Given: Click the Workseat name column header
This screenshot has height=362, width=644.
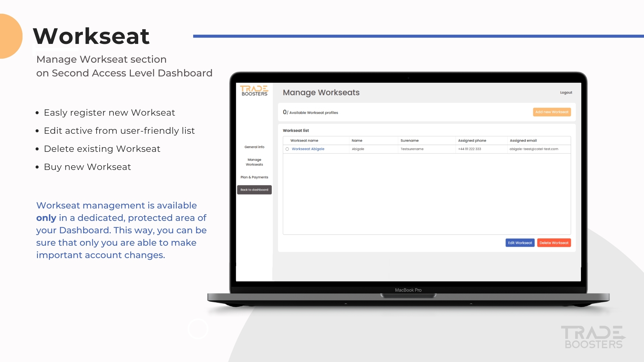Looking at the screenshot, I should (304, 141).
